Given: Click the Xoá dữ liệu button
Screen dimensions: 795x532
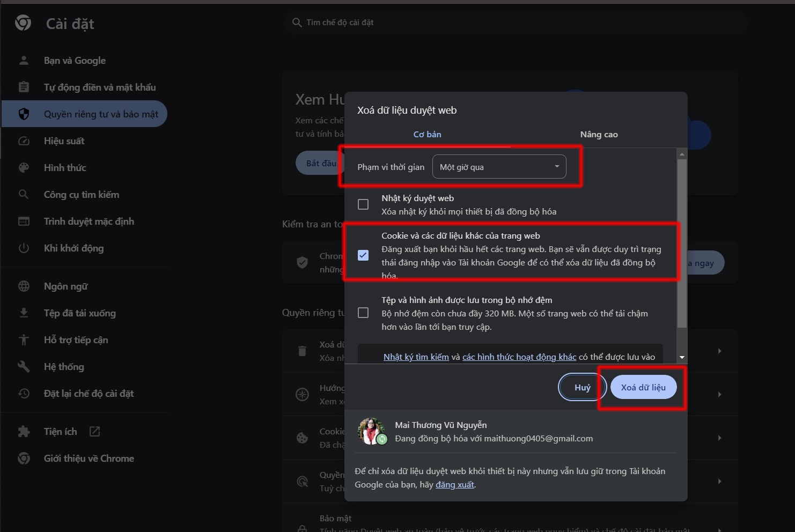Looking at the screenshot, I should tap(643, 387).
